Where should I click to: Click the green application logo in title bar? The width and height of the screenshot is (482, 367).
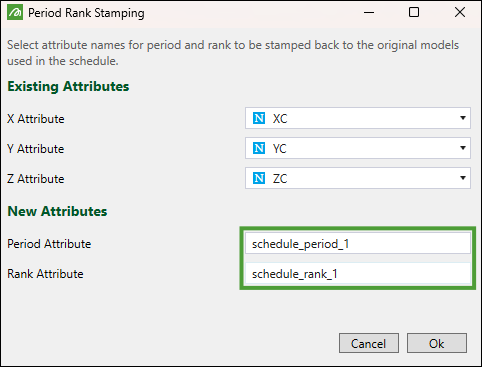tap(15, 13)
